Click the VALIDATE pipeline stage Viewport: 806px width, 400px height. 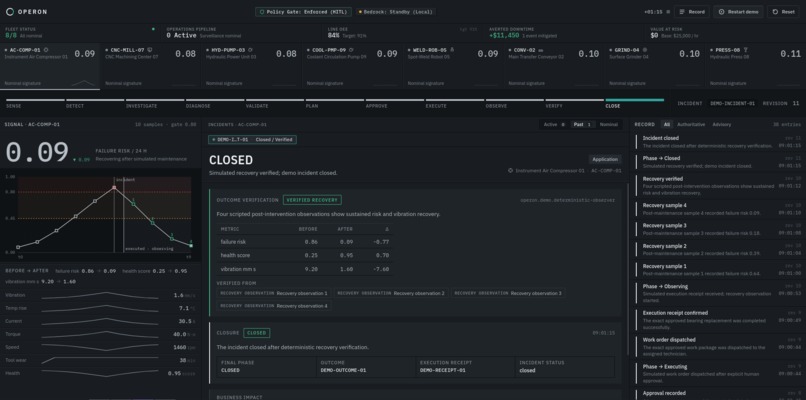click(275, 103)
